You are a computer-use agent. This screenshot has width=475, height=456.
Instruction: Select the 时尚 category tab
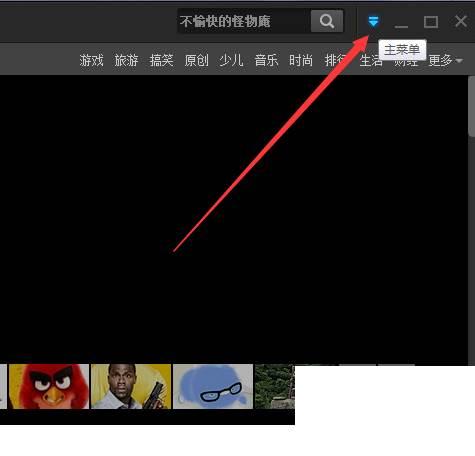301,60
